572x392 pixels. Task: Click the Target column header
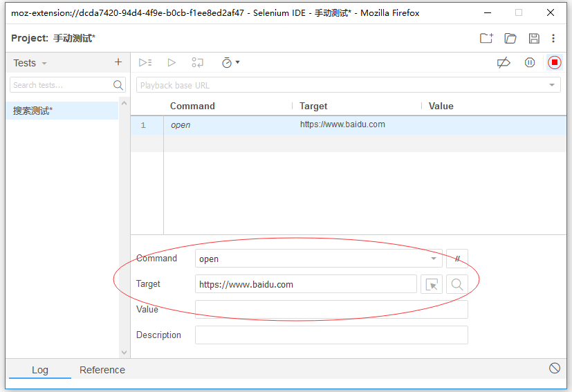(x=313, y=106)
